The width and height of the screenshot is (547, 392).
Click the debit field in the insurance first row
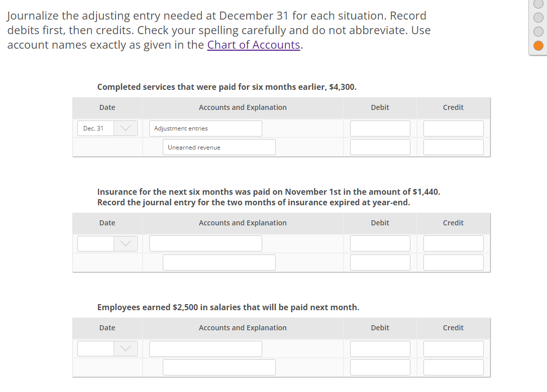pyautogui.click(x=380, y=243)
